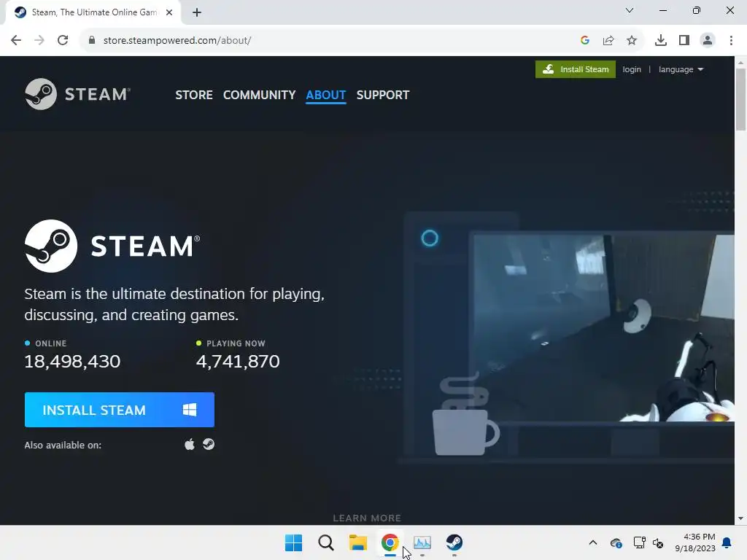Click the scrollbar down arrow

(740, 518)
